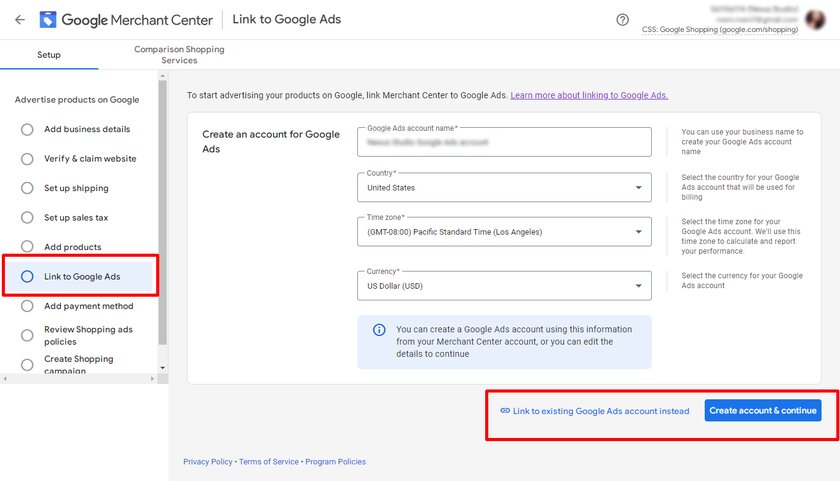The height and width of the screenshot is (481, 840).
Task: Click the sidebar scroll up arrow
Action: point(162,77)
